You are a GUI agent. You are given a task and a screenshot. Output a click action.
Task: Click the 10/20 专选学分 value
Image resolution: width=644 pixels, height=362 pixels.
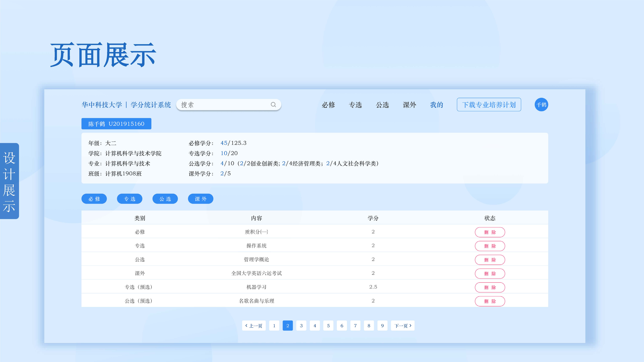(x=229, y=153)
